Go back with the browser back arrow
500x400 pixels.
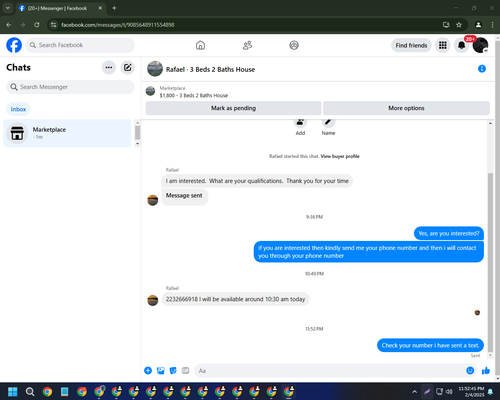[9, 25]
